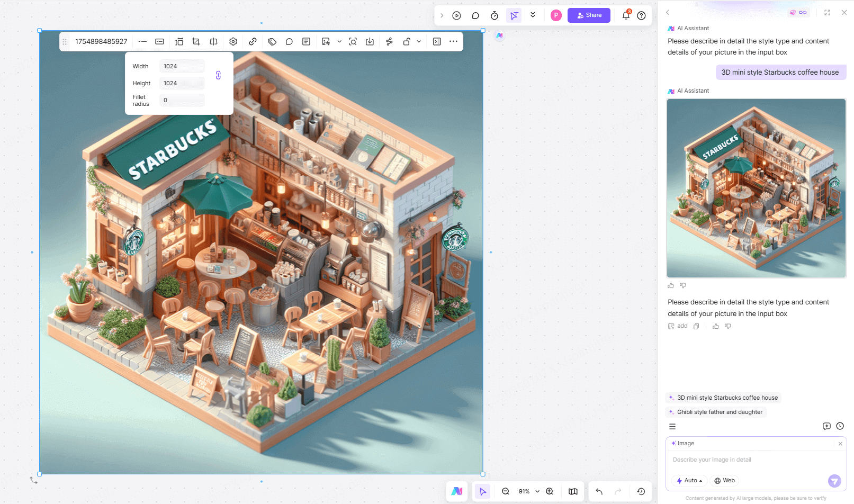Start presentation with play icon

pyautogui.click(x=456, y=15)
